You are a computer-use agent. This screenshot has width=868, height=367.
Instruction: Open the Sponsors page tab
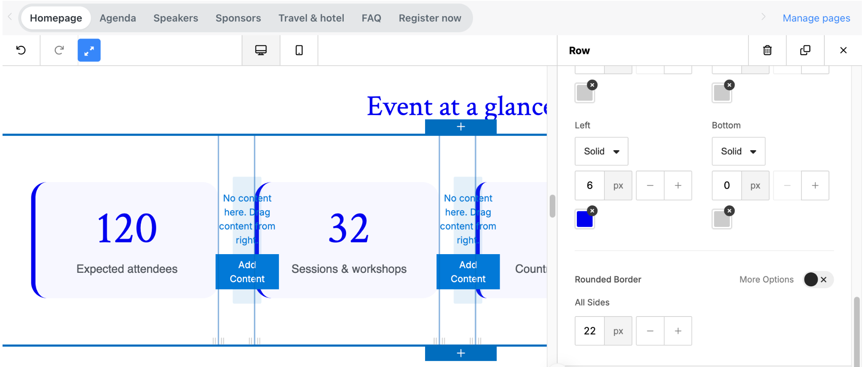pos(238,18)
